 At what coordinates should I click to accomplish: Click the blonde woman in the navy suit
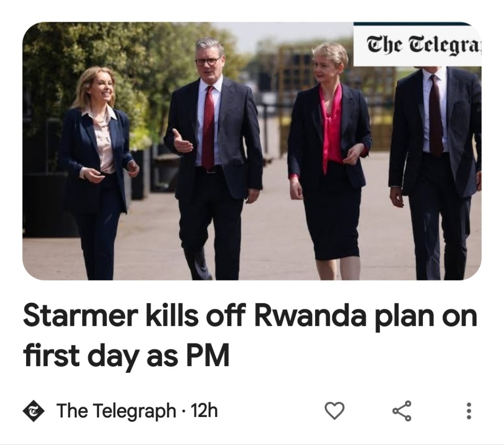point(99,162)
